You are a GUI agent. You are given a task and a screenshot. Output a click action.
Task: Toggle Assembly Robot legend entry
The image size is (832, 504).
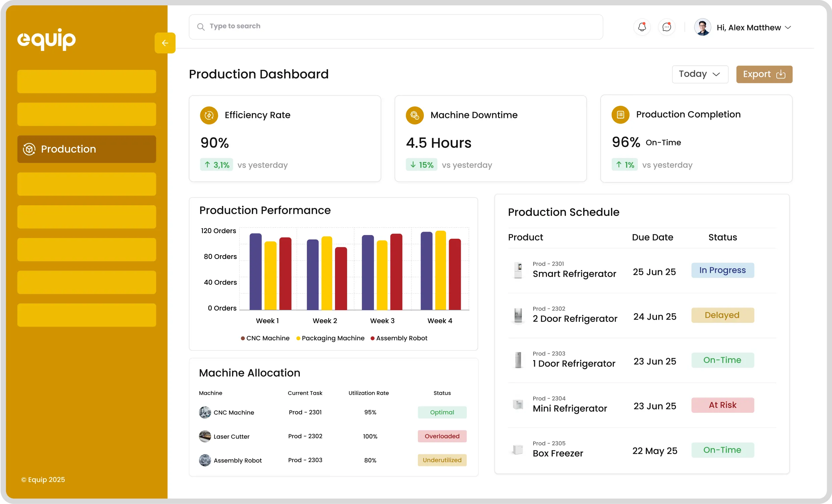pos(399,338)
